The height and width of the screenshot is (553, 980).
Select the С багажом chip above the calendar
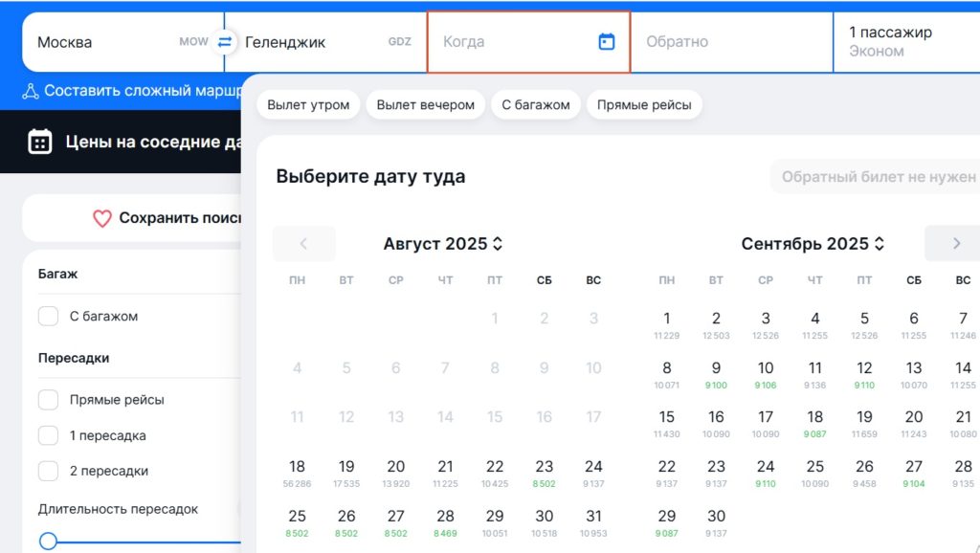tap(535, 104)
